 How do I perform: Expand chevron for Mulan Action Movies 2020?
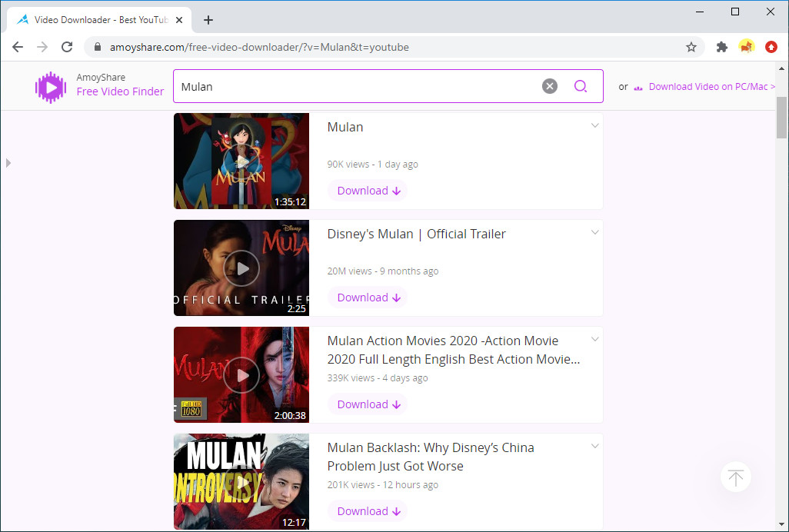(594, 339)
